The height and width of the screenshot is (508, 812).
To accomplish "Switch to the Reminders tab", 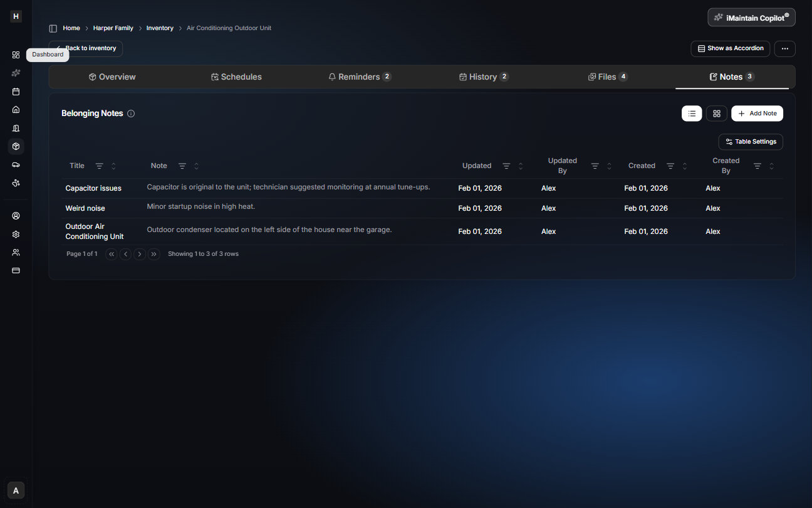I will click(x=359, y=77).
